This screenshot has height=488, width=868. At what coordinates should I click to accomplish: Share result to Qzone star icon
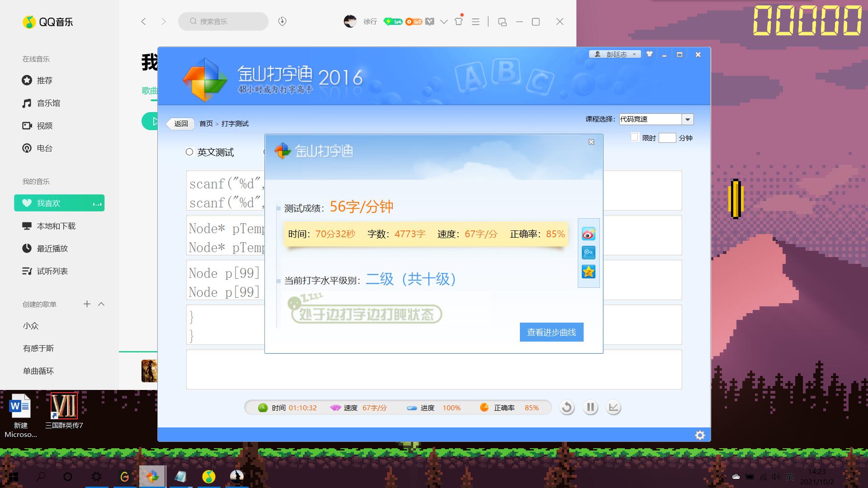tap(588, 272)
